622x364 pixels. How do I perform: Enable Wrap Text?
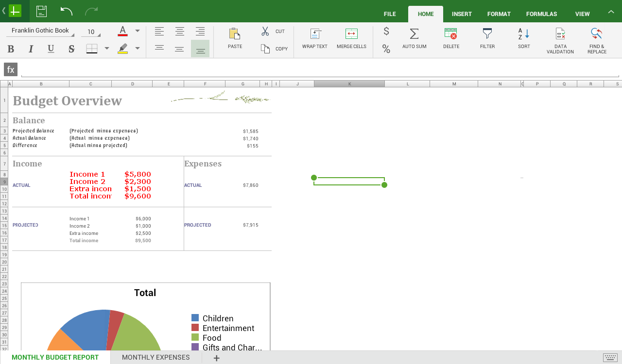(315, 38)
